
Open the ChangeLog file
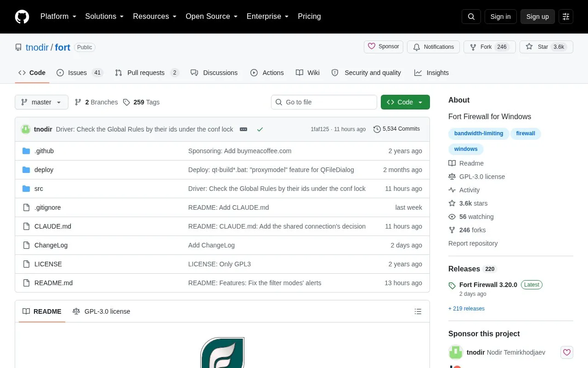coord(51,245)
